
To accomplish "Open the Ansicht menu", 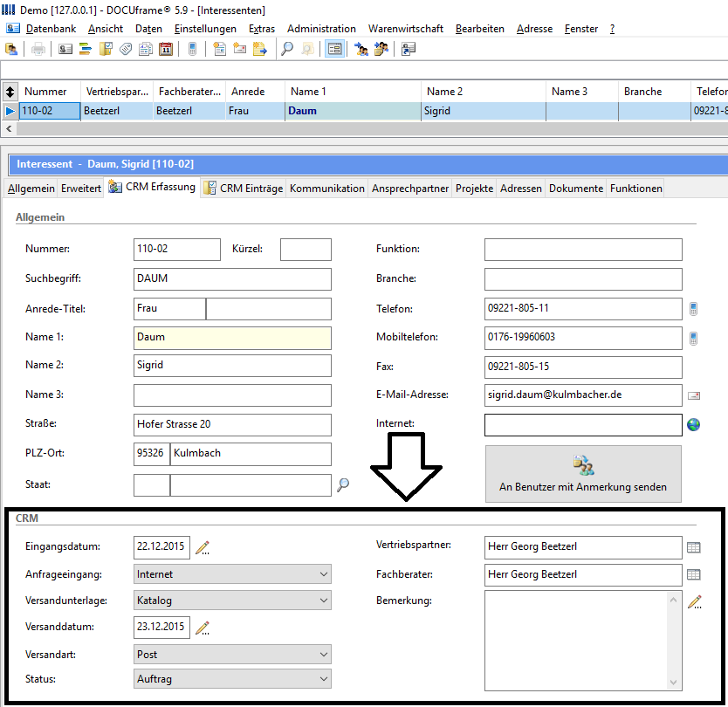I will click(106, 29).
